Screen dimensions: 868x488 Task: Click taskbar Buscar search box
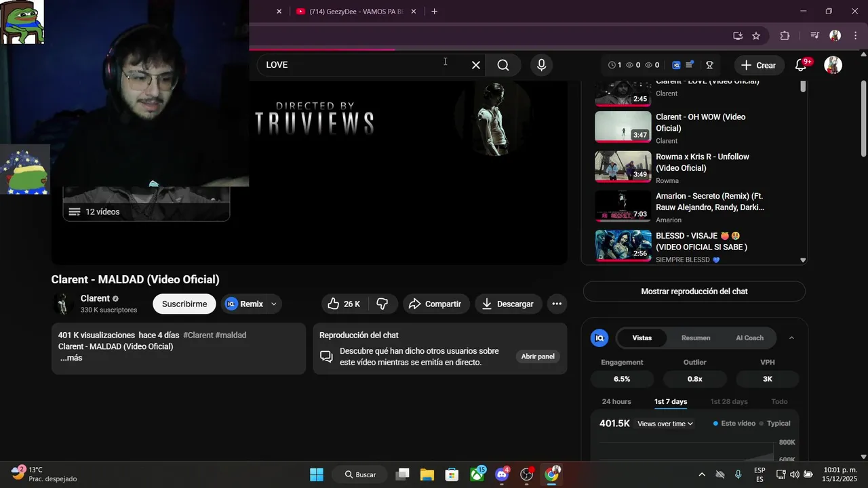(x=360, y=474)
